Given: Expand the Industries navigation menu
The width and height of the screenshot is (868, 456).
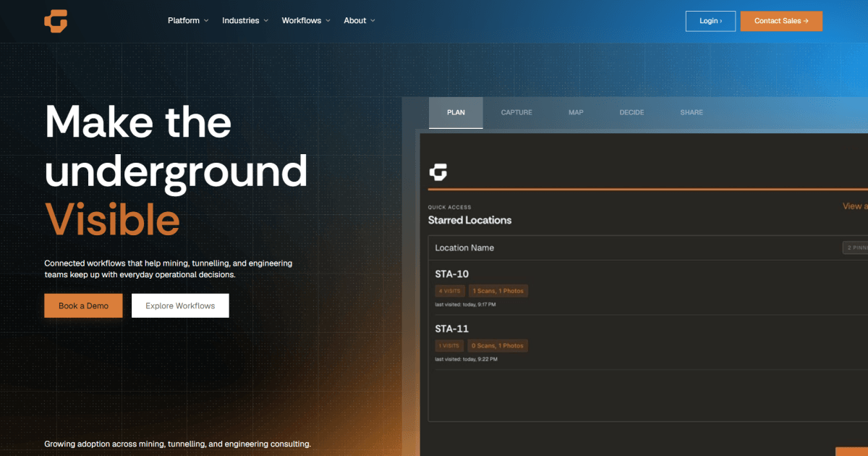Looking at the screenshot, I should click(245, 20).
